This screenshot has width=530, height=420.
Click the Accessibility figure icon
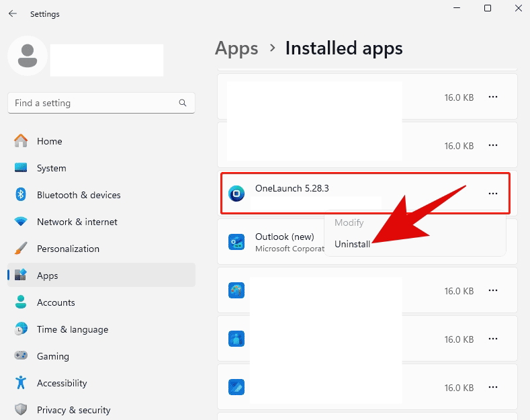21,382
